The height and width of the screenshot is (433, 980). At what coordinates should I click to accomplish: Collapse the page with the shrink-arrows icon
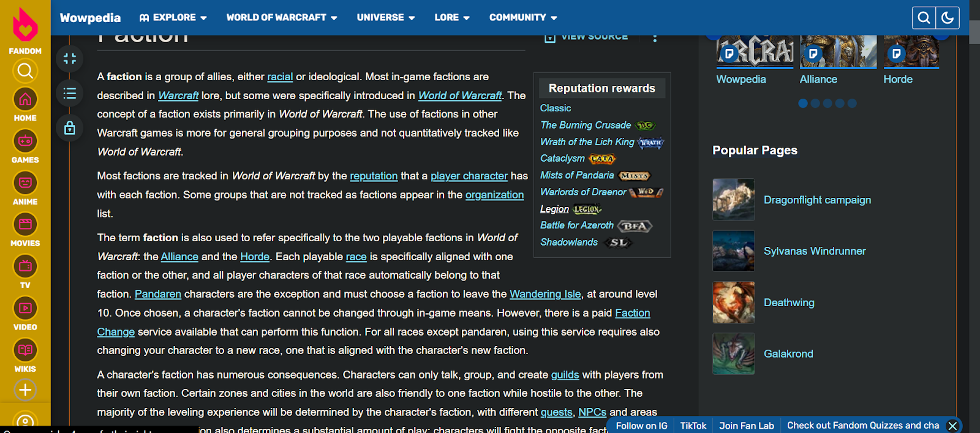[x=70, y=59]
